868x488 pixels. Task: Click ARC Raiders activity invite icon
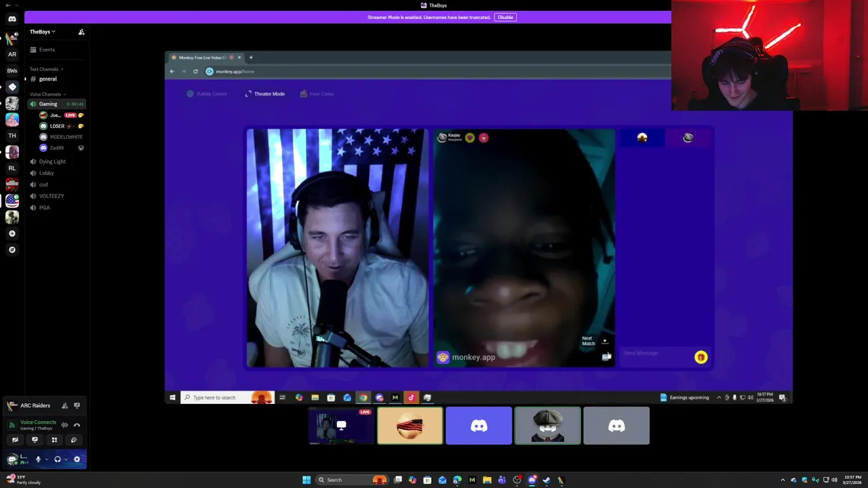click(x=64, y=405)
